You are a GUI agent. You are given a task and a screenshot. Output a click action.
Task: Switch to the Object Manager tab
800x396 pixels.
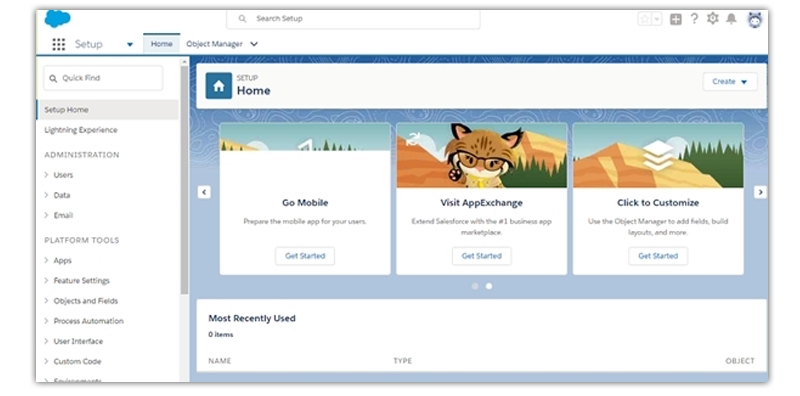tap(214, 44)
